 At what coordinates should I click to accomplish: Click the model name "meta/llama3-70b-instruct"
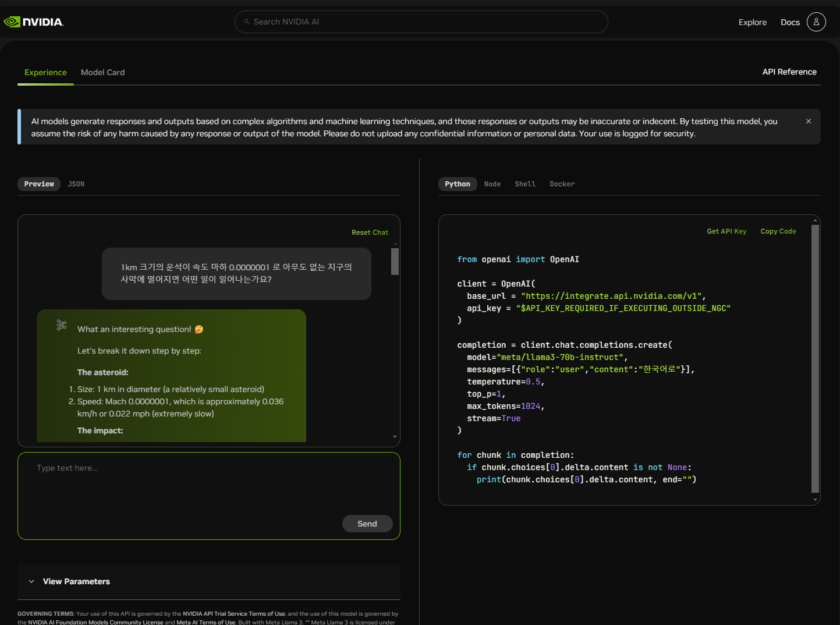559,357
